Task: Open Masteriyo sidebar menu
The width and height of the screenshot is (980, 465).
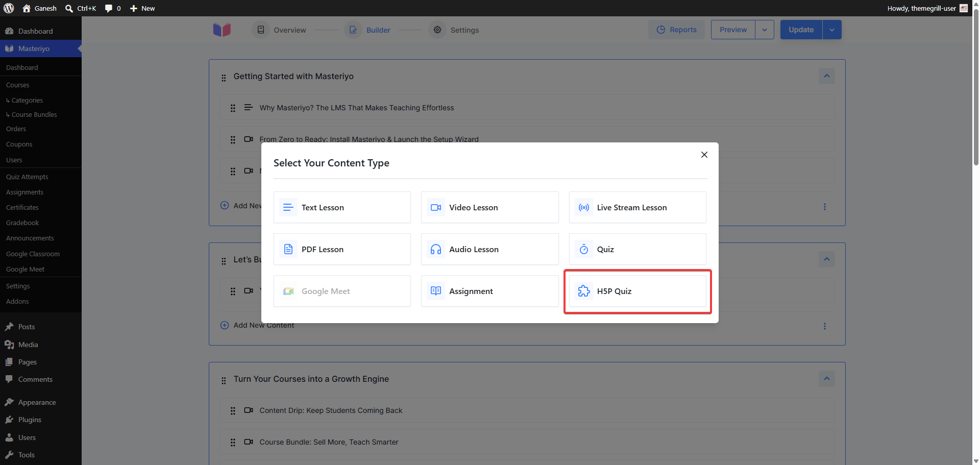Action: tap(41, 48)
